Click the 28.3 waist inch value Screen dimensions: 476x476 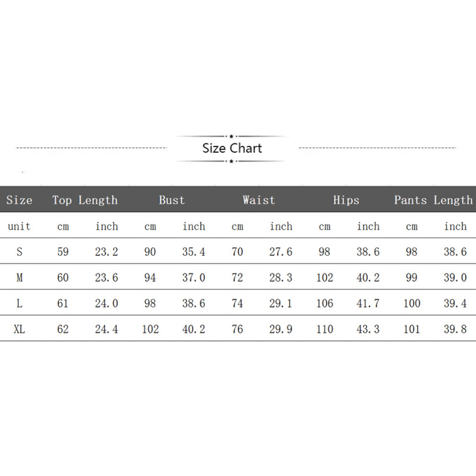[x=281, y=277]
